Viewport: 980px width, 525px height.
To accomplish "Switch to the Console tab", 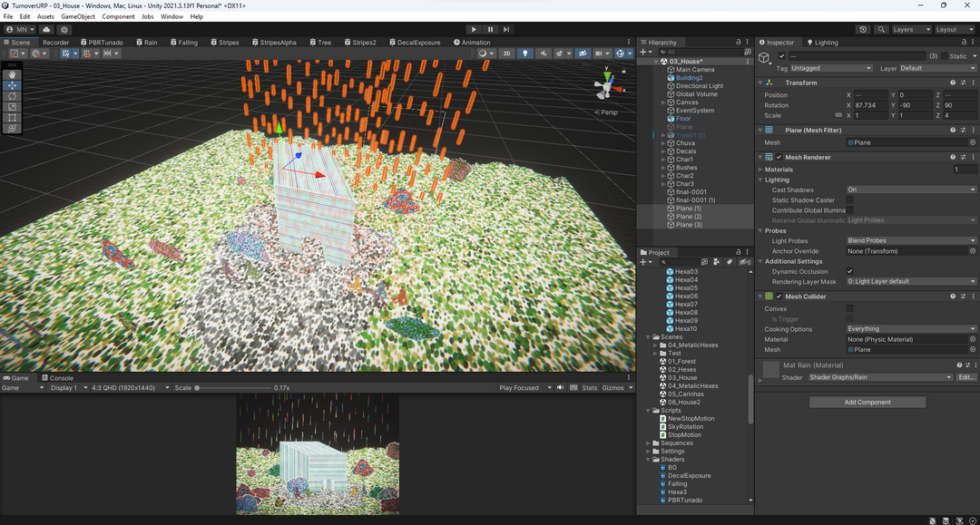I will [57, 378].
